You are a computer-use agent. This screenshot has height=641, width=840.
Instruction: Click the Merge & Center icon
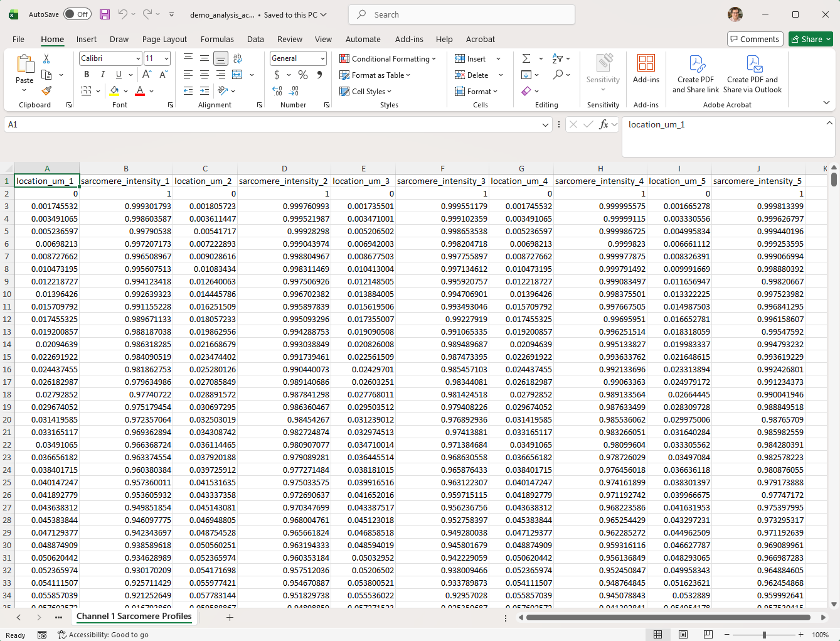click(237, 75)
